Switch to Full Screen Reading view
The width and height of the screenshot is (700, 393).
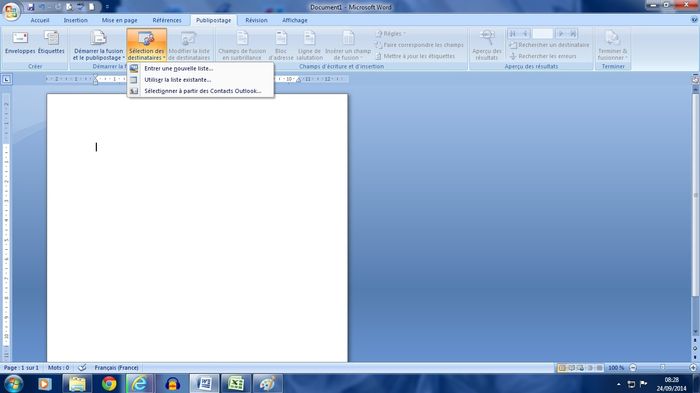[x=571, y=368]
